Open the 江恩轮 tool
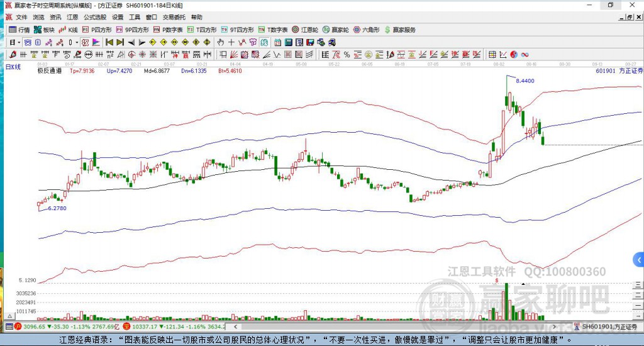 click(x=305, y=30)
